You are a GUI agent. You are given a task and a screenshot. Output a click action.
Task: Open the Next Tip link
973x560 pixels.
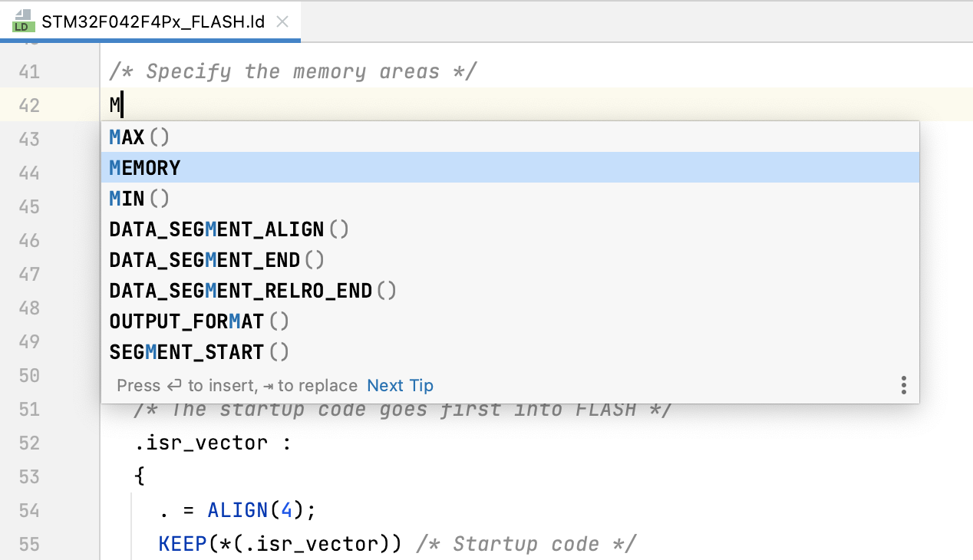(x=400, y=386)
